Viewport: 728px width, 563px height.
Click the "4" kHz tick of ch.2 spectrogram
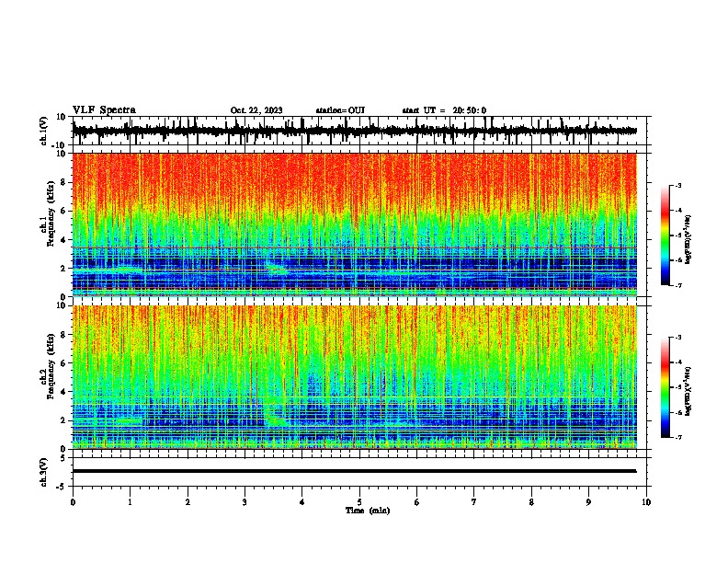click(64, 392)
